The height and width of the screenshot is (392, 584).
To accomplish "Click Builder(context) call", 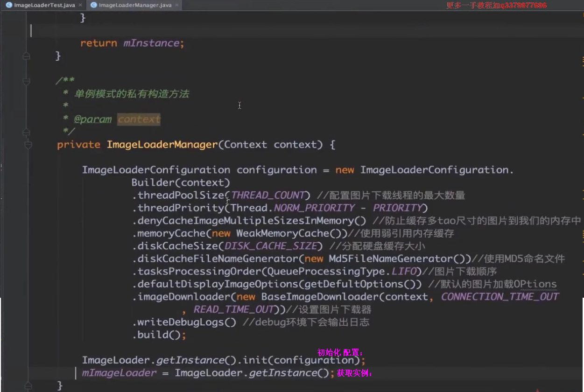I will pyautogui.click(x=181, y=182).
